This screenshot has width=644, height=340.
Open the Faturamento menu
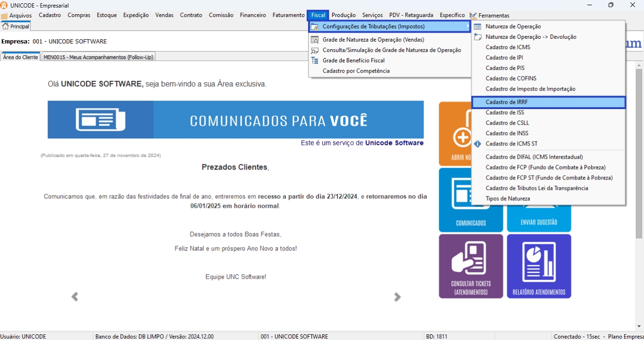pyautogui.click(x=288, y=15)
